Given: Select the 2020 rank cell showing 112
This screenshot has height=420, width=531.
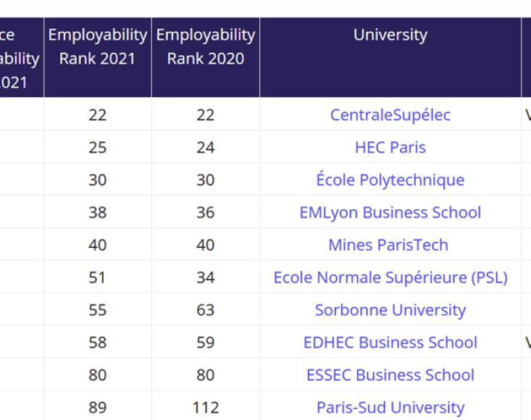Looking at the screenshot, I should [x=206, y=408].
